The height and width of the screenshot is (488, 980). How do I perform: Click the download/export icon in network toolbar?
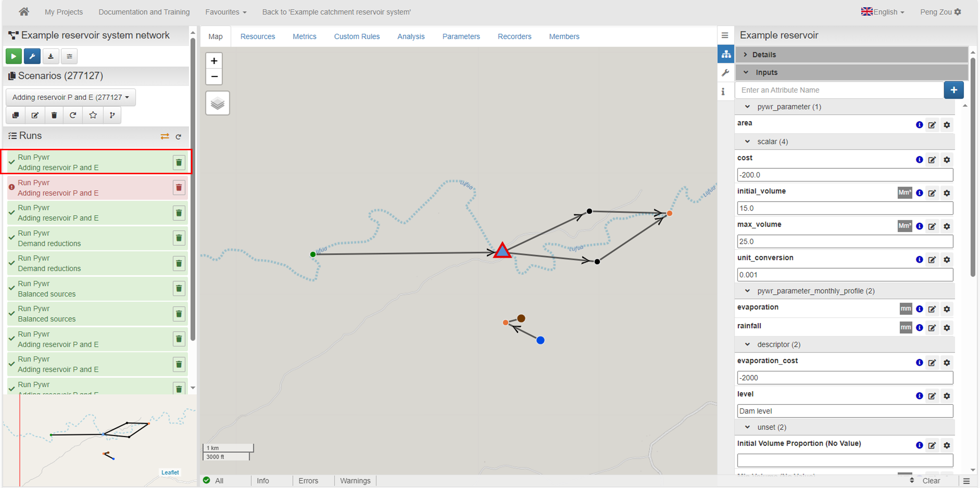pyautogui.click(x=50, y=56)
